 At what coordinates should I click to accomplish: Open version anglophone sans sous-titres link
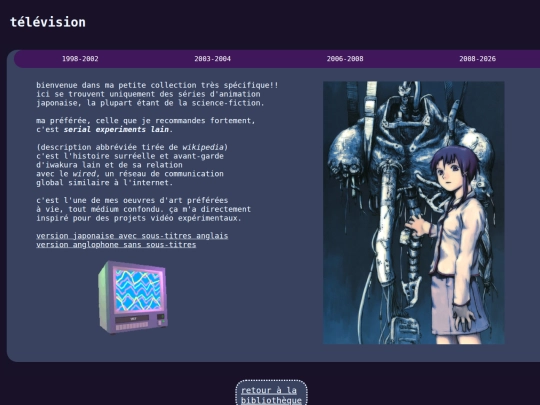[116, 245]
